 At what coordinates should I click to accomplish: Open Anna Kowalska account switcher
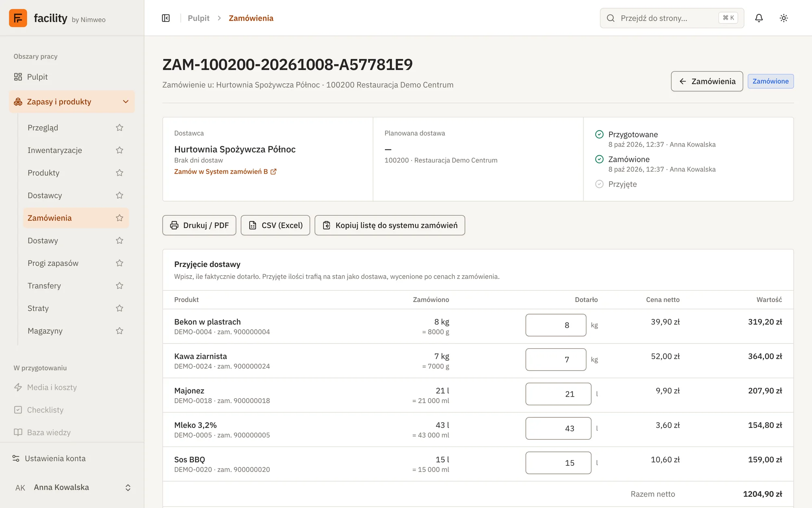click(72, 487)
